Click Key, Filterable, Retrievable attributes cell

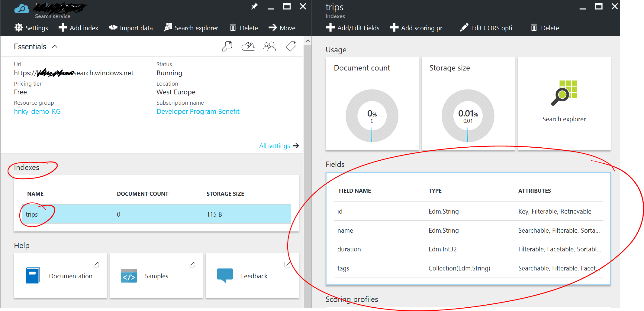coord(555,211)
